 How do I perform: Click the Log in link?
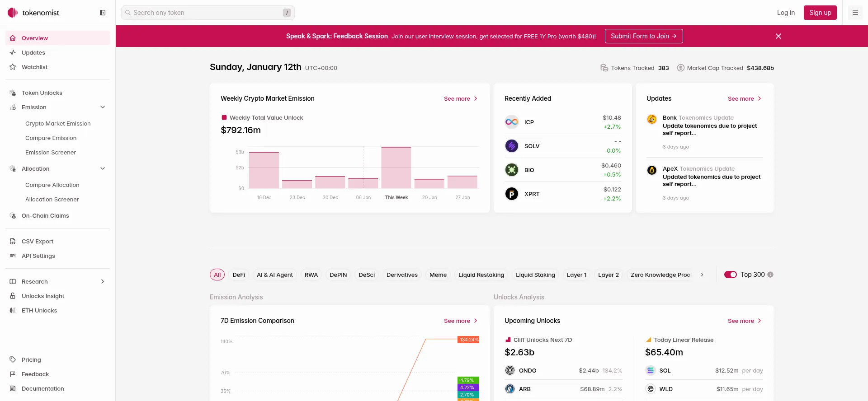(786, 13)
